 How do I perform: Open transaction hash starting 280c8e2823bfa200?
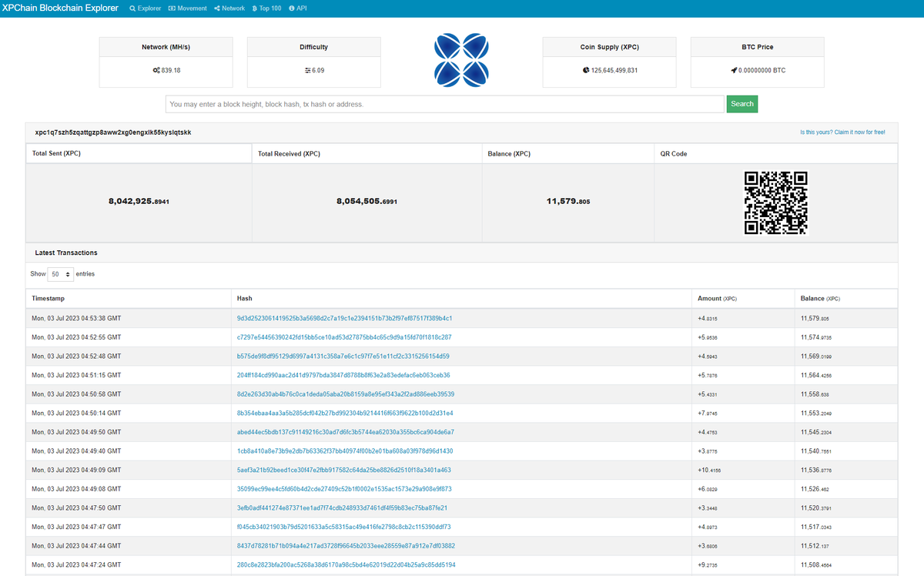click(346, 565)
